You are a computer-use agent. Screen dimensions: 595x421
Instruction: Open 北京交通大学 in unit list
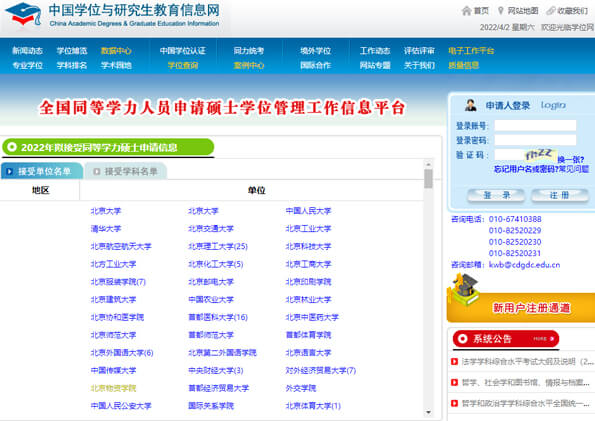pyautogui.click(x=211, y=229)
